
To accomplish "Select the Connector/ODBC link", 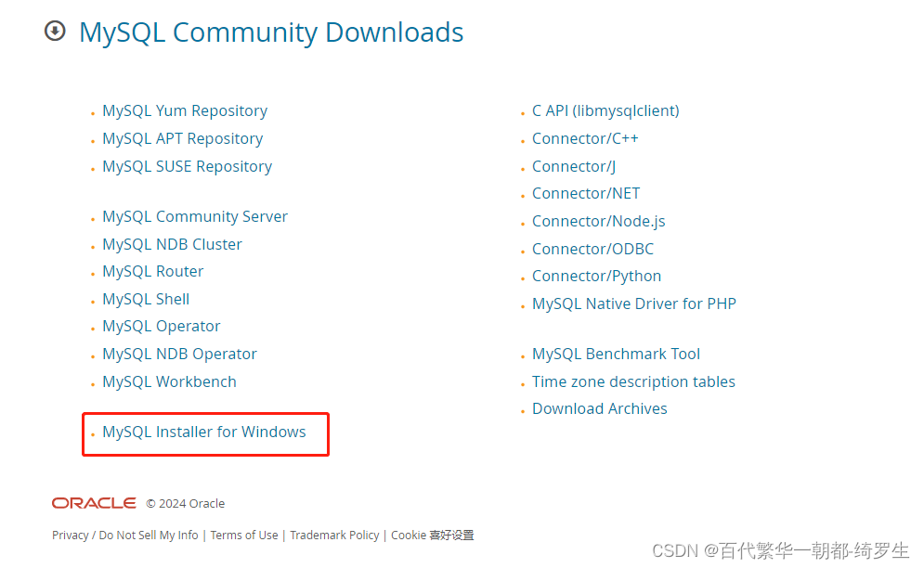I will [592, 249].
